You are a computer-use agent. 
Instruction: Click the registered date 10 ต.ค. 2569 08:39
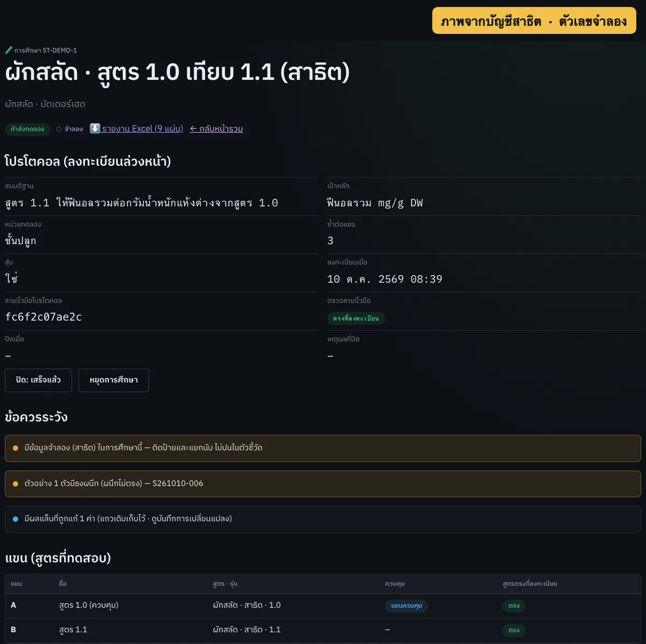[385, 279]
